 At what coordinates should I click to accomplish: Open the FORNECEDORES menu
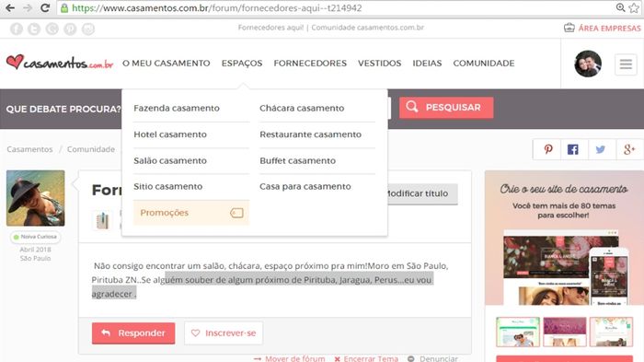(x=310, y=64)
